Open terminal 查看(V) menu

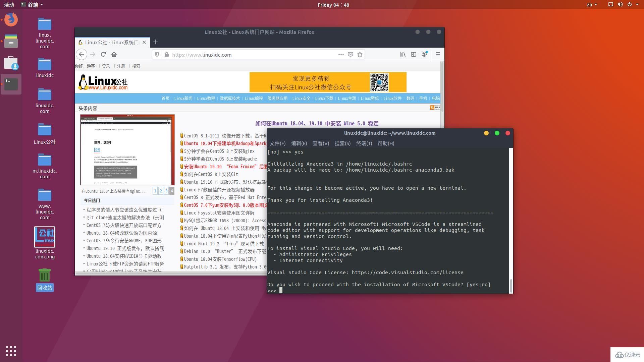coord(321,143)
